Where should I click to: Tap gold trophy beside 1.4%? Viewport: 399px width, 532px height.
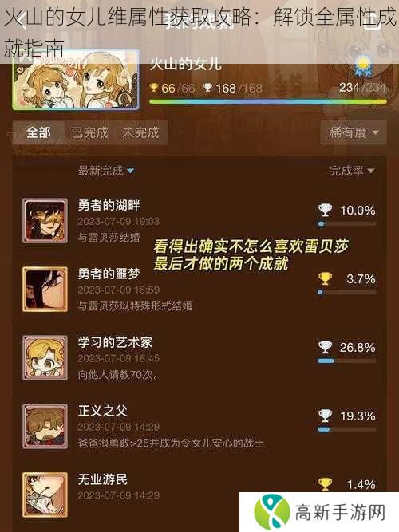(x=325, y=484)
